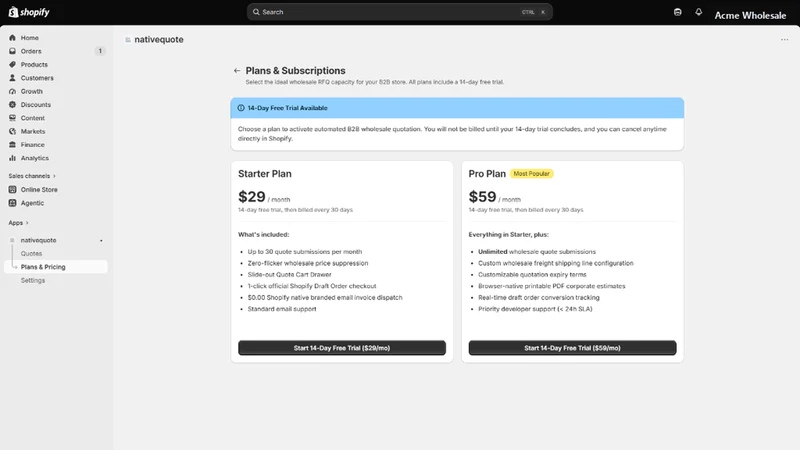Click the Online Store icon
The height and width of the screenshot is (450, 800).
[x=12, y=189]
